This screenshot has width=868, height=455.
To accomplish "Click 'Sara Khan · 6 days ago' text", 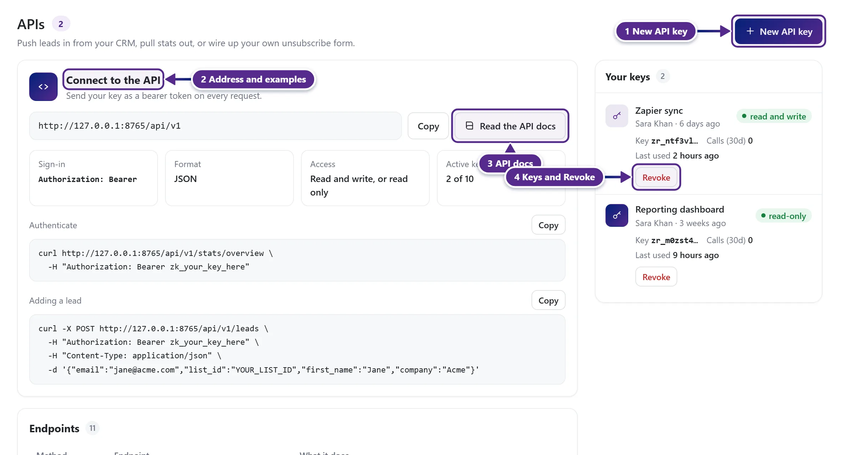I will point(677,124).
